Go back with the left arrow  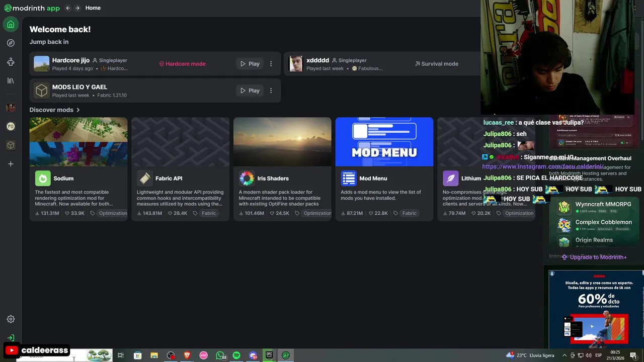[68, 8]
